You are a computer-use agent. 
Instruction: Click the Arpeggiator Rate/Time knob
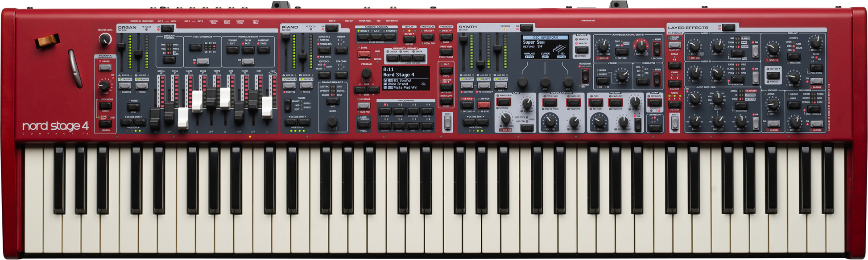603,45
